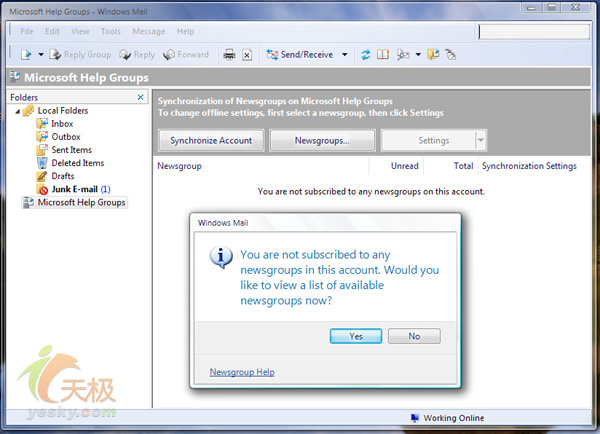
Task: Expand the Send/Receive dropdown arrow
Action: pyautogui.click(x=344, y=55)
